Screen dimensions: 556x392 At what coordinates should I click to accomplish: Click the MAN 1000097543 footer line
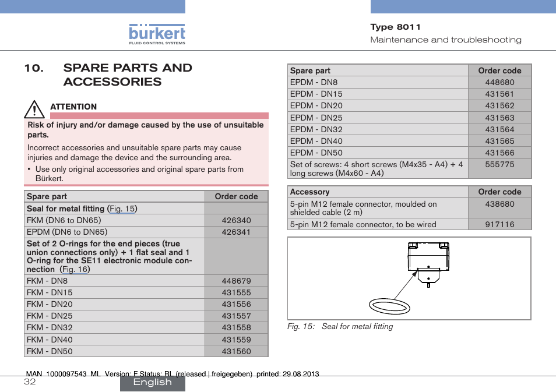click(173, 373)
